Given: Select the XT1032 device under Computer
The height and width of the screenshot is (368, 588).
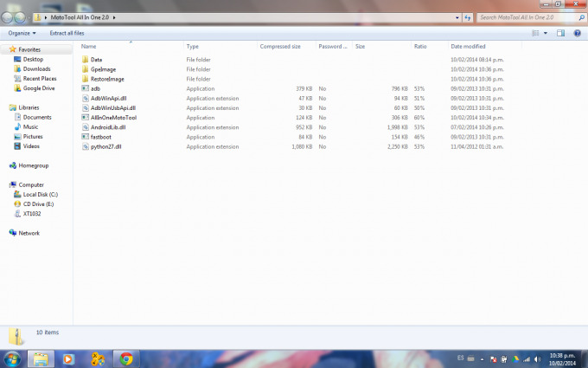Looking at the screenshot, I should tap(32, 213).
